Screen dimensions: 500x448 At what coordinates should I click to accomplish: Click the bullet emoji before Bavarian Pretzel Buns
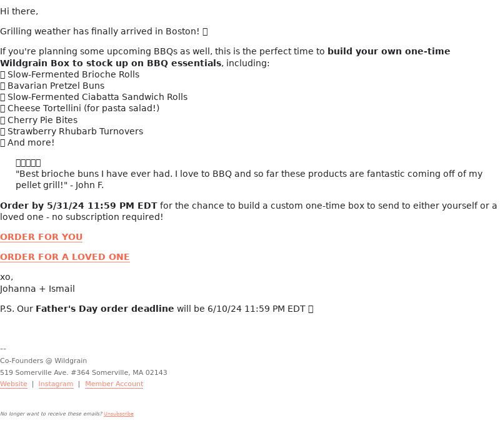coord(2,86)
